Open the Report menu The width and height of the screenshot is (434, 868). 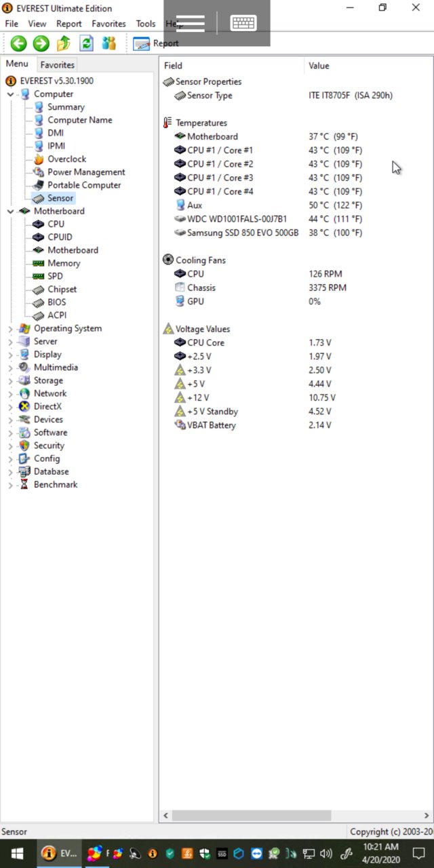coord(69,24)
